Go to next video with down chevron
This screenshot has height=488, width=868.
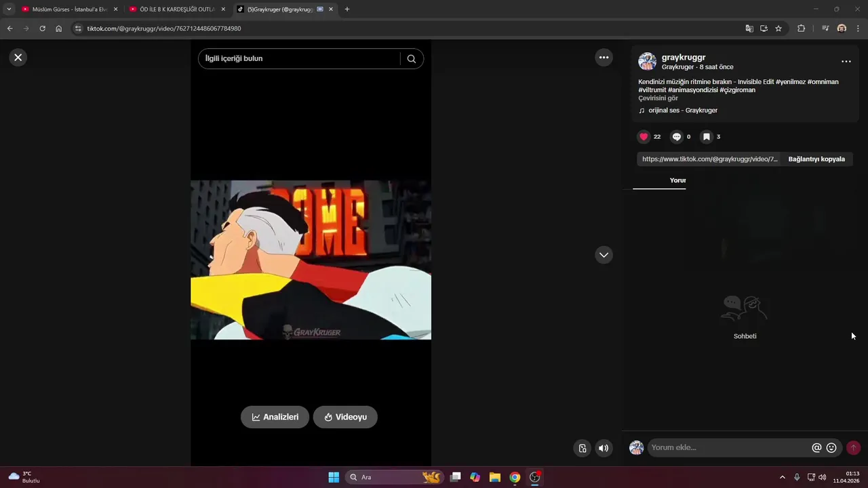pyautogui.click(x=604, y=255)
